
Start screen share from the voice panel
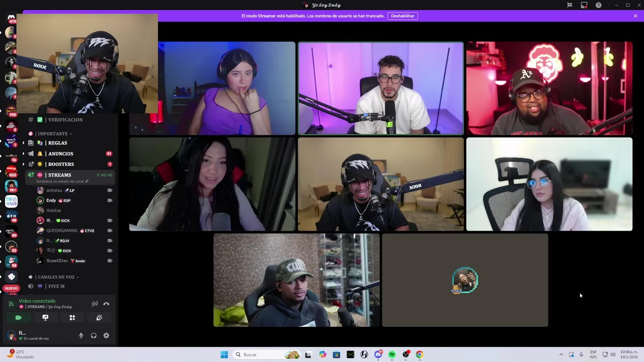(x=45, y=318)
